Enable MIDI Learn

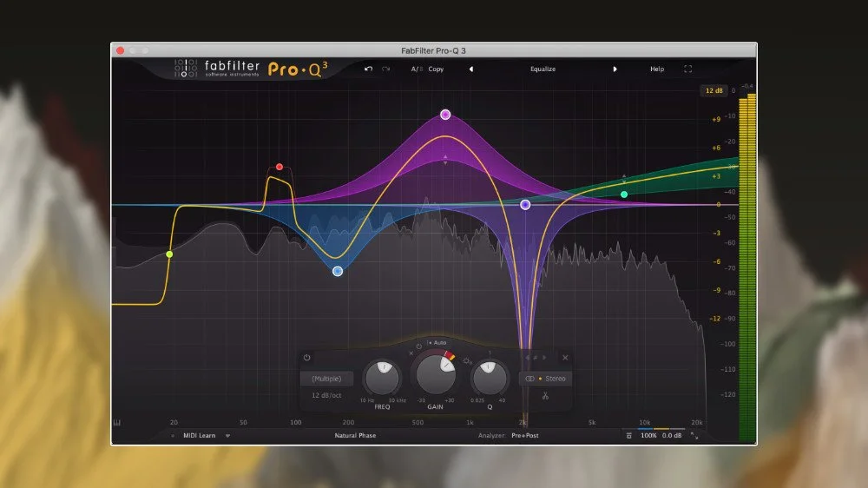coord(200,435)
